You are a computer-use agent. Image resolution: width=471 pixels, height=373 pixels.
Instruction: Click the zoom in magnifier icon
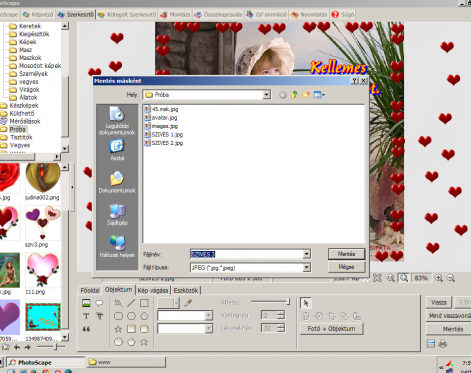pos(439,278)
